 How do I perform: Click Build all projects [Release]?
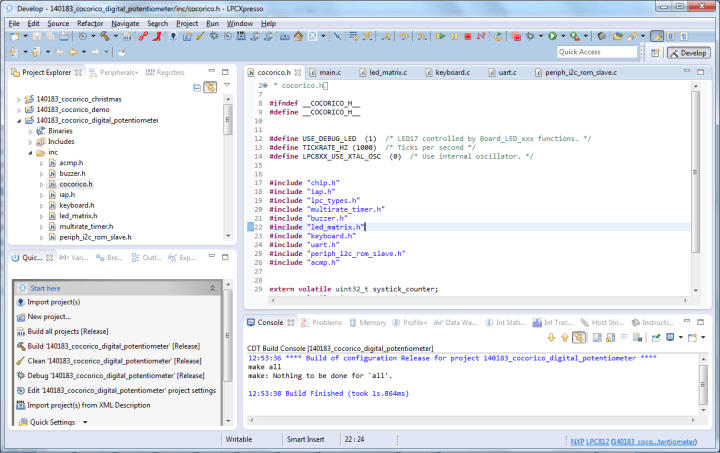[x=68, y=331]
